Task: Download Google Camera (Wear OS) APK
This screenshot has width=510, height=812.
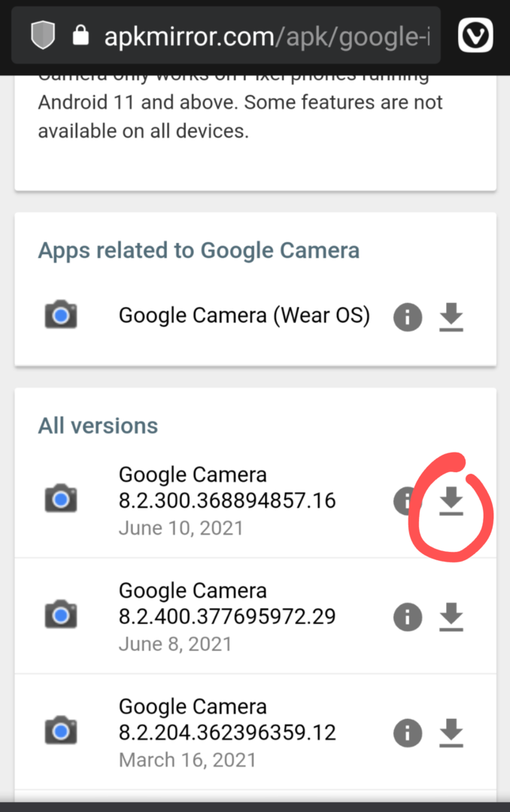Action: (451, 317)
